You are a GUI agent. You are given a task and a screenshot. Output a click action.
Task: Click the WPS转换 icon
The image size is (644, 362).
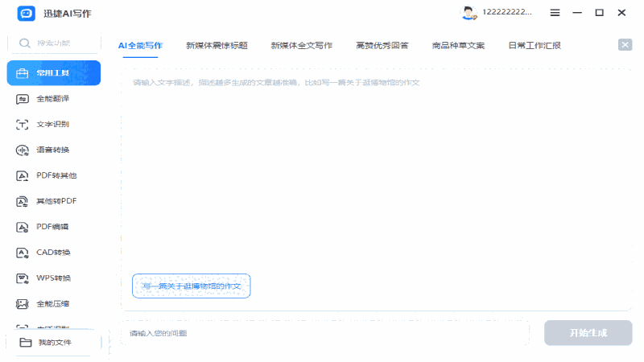[x=23, y=278]
